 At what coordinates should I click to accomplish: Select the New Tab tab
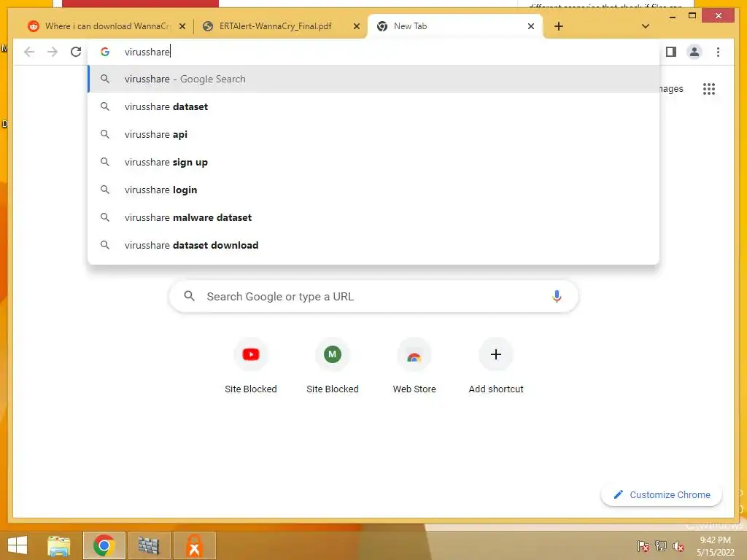pyautogui.click(x=455, y=26)
